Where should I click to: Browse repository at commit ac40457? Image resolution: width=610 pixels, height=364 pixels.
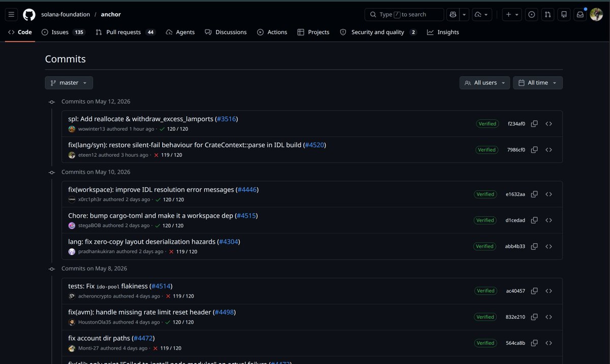[x=548, y=291]
